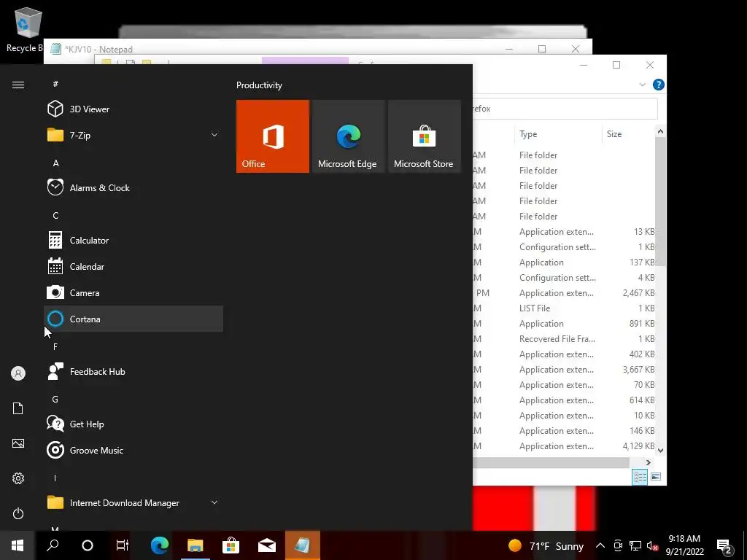The height and width of the screenshot is (560, 747).
Task: Open 3D Viewer from the app list
Action: pos(133,109)
